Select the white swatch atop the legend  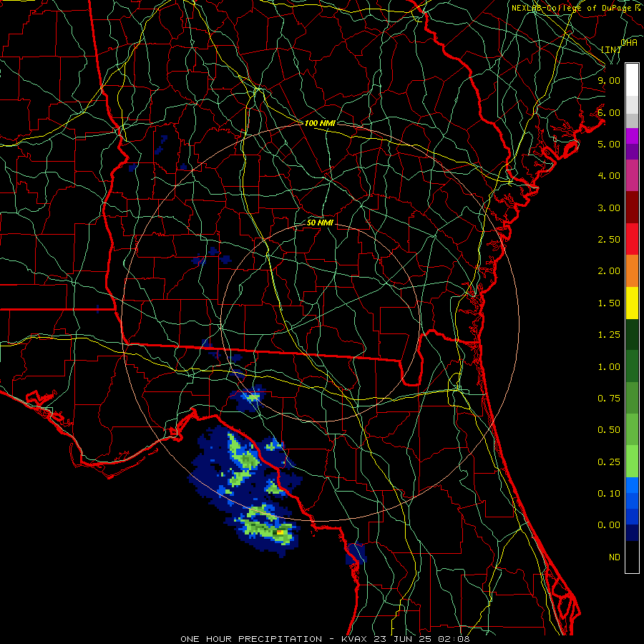pyautogui.click(x=632, y=79)
